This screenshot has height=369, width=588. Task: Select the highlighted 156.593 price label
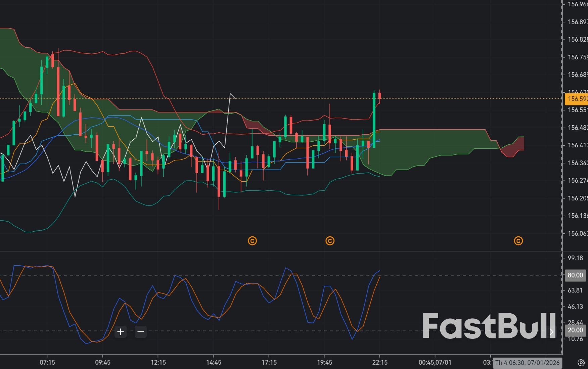pyautogui.click(x=577, y=99)
